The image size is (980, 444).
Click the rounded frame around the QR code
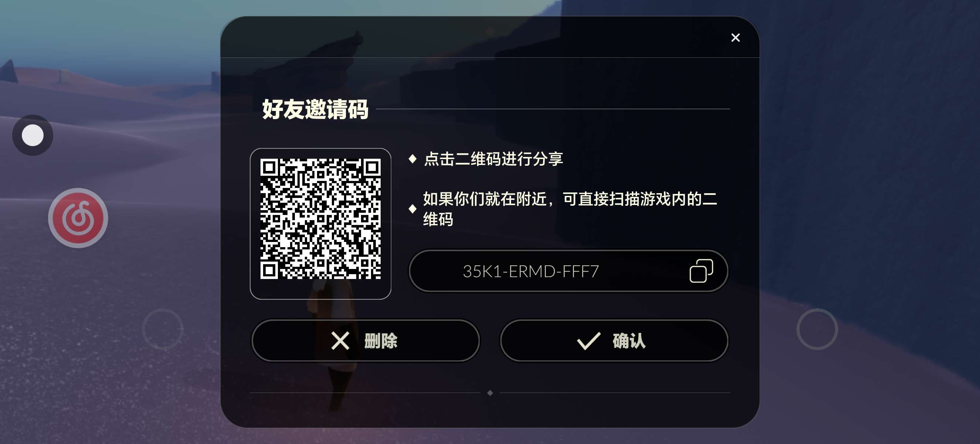(320, 224)
